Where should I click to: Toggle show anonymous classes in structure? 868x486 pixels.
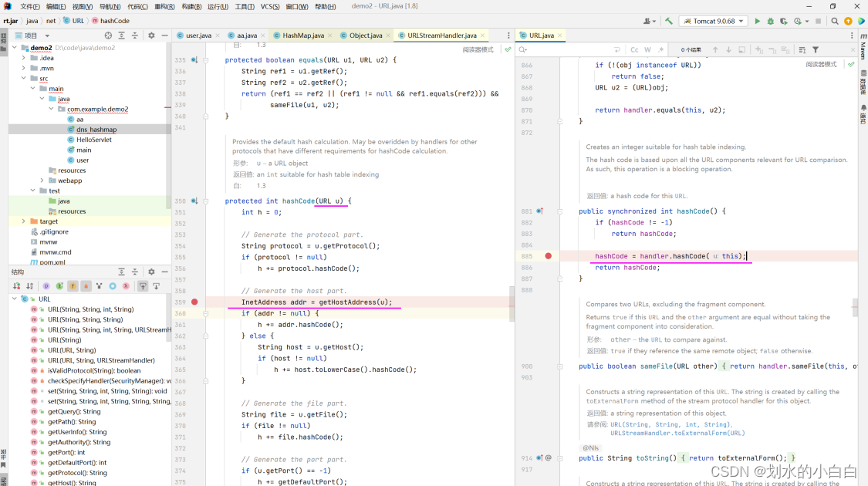pyautogui.click(x=113, y=286)
